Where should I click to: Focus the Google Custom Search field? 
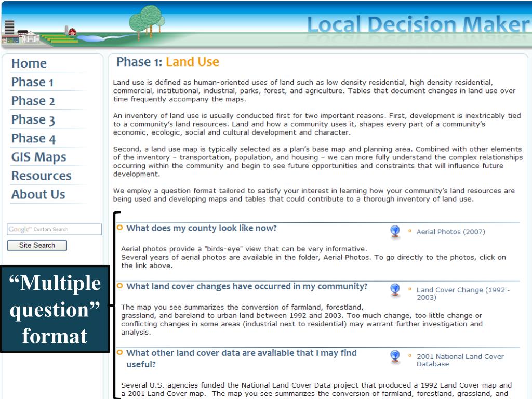click(54, 229)
